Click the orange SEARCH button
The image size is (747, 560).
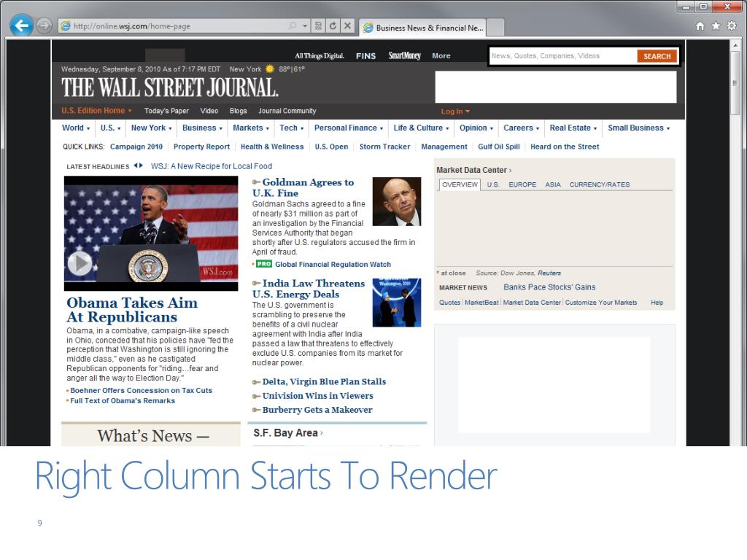click(x=657, y=56)
